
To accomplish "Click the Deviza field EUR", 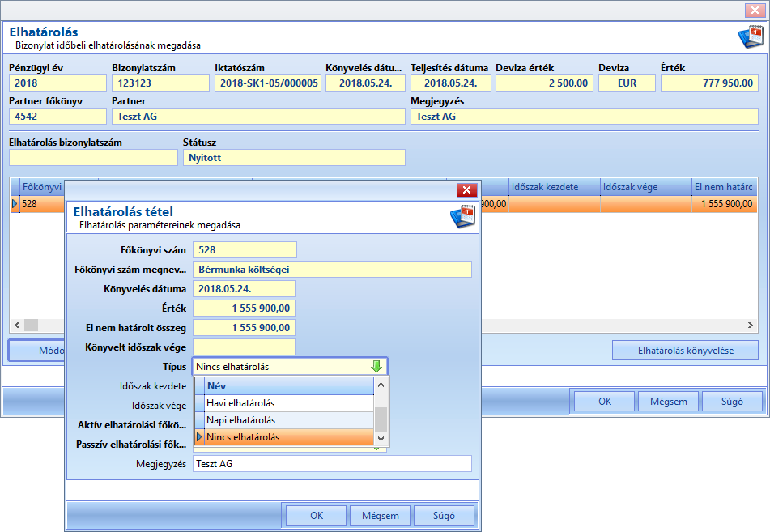I will tap(627, 83).
